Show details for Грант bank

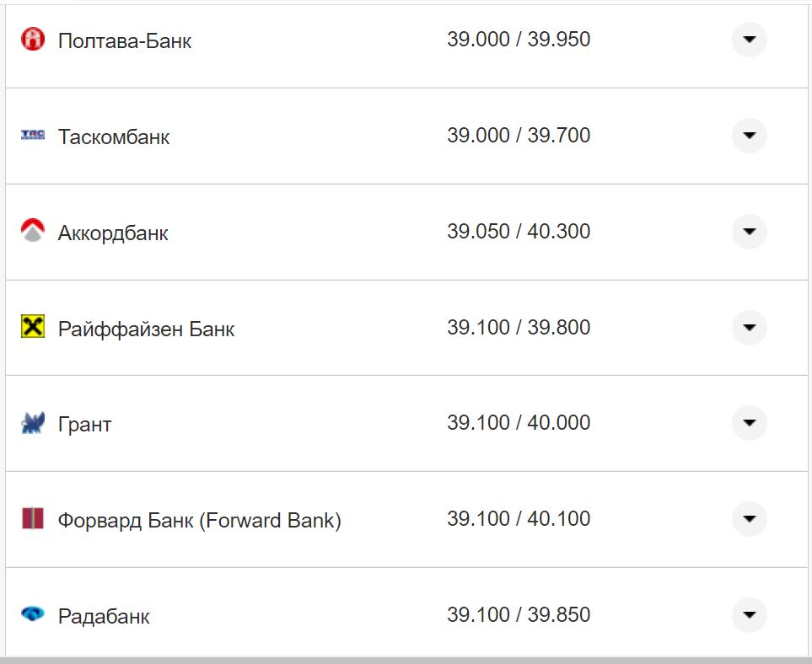pyautogui.click(x=749, y=422)
